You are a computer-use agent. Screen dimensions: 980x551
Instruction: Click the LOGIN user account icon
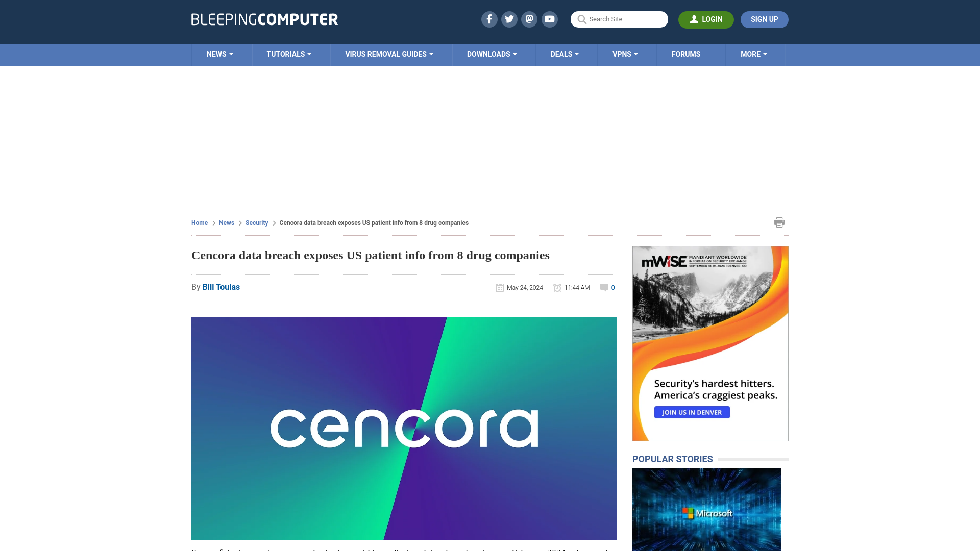[x=694, y=19]
